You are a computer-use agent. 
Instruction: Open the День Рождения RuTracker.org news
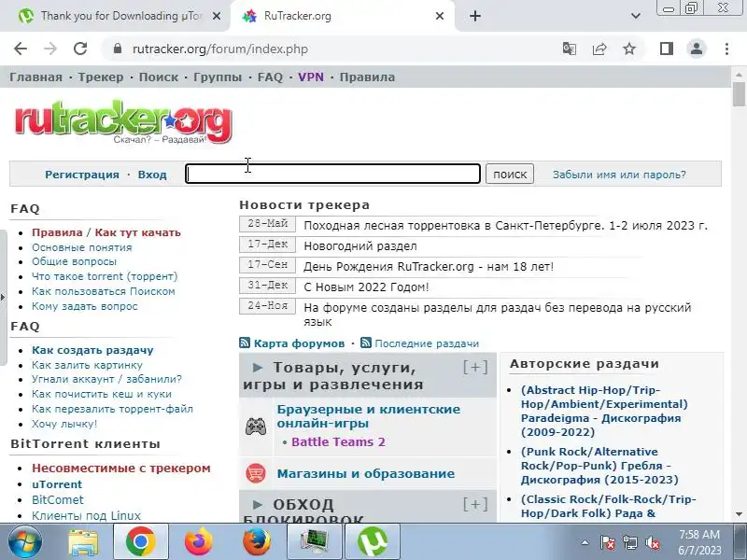coord(429,267)
